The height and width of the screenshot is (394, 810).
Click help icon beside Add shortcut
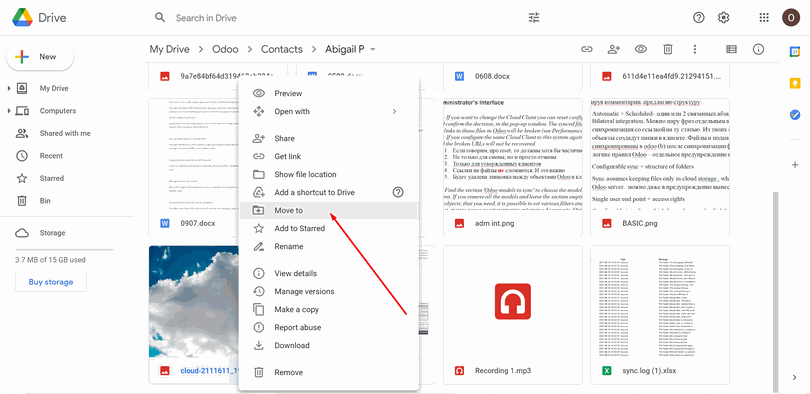click(398, 192)
